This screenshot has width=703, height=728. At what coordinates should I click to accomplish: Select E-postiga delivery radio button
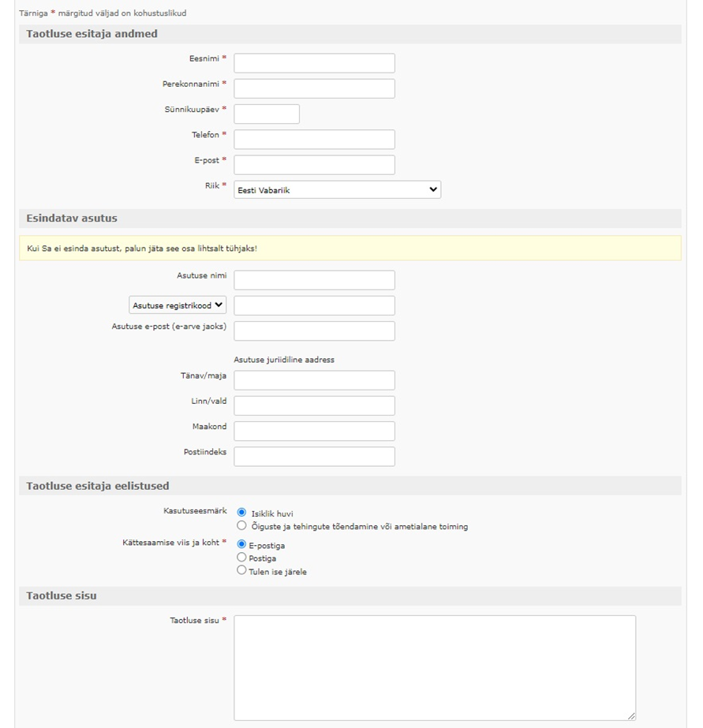(x=242, y=544)
